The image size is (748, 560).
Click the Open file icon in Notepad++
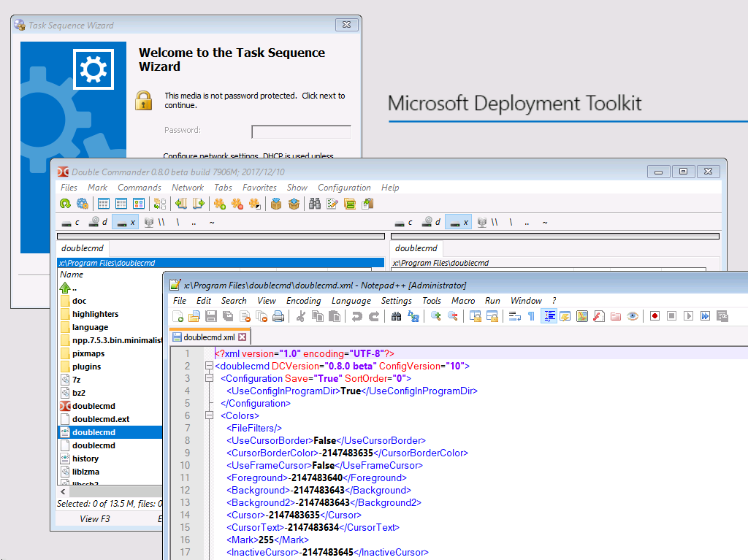coord(194,316)
